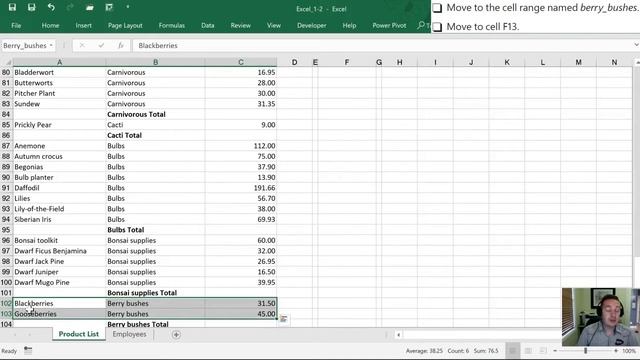The width and height of the screenshot is (640, 360).
Task: Open the File tab
Action: pyautogui.click(x=16, y=25)
